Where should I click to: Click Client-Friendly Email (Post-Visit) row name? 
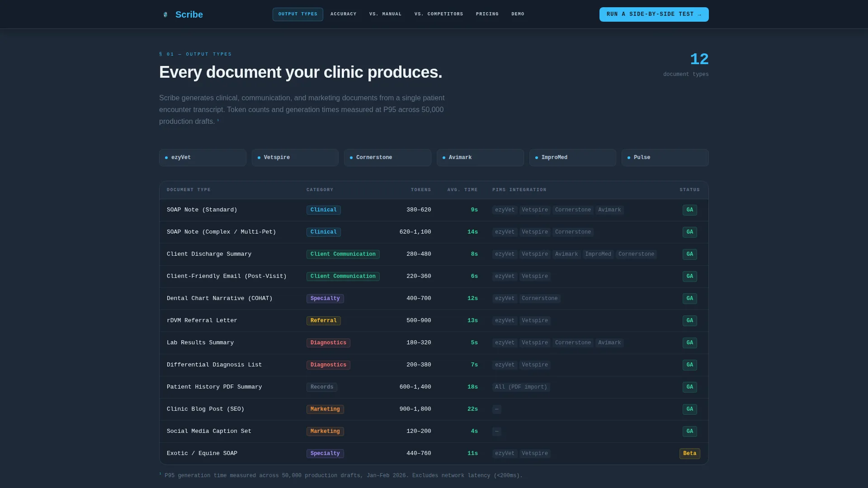(x=226, y=277)
